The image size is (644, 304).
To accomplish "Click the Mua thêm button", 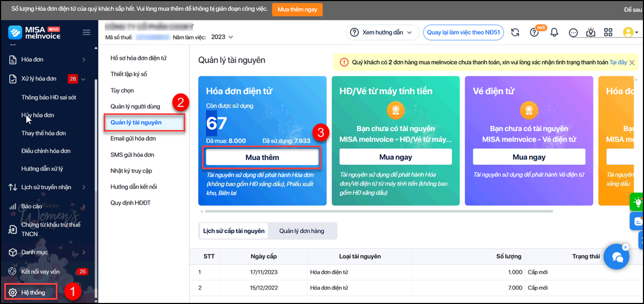I will [262, 157].
